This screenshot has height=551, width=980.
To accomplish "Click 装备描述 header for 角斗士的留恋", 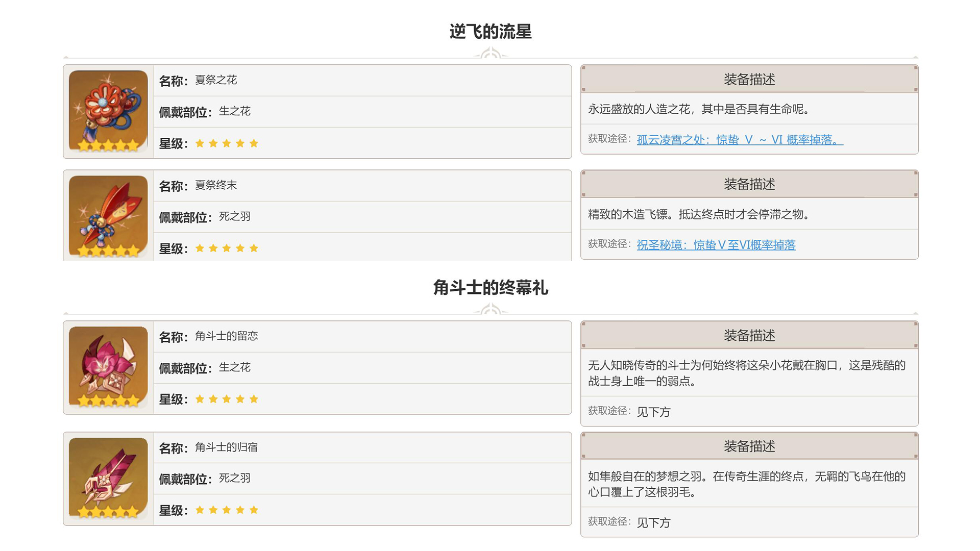I will pyautogui.click(x=749, y=335).
